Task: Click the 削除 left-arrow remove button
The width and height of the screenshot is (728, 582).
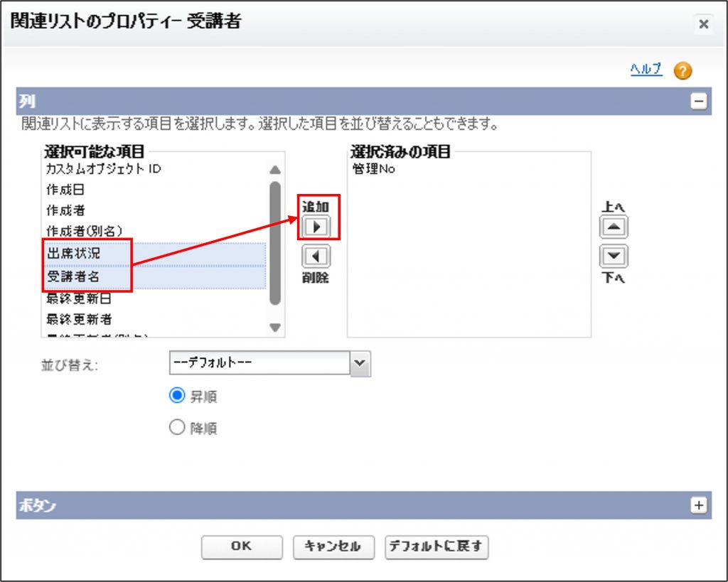Action: tap(316, 257)
